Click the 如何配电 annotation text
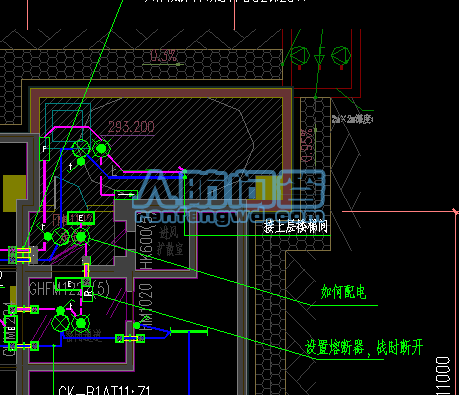The image size is (459, 395). click(x=343, y=292)
